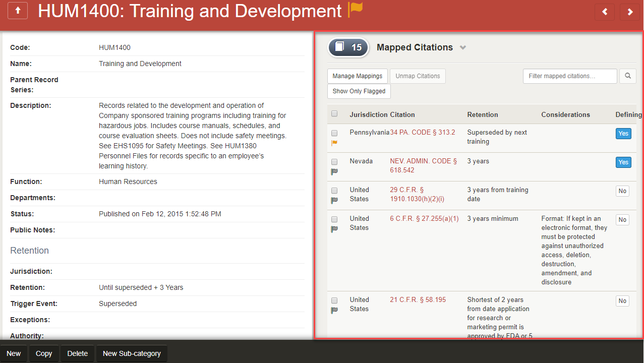
Task: Open Manage Mappings
Action: 357,76
